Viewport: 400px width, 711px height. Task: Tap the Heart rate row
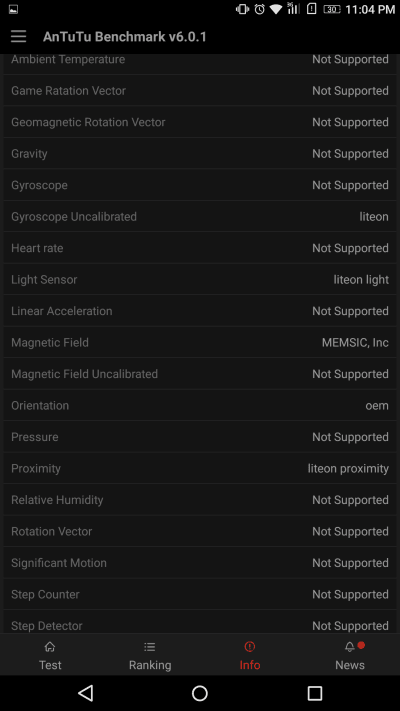(x=200, y=248)
